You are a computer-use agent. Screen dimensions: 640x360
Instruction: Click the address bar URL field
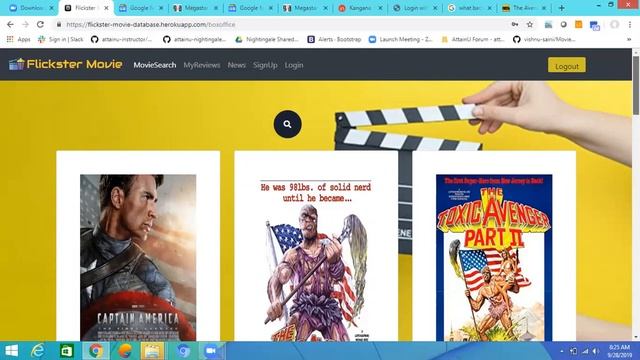tap(282, 24)
